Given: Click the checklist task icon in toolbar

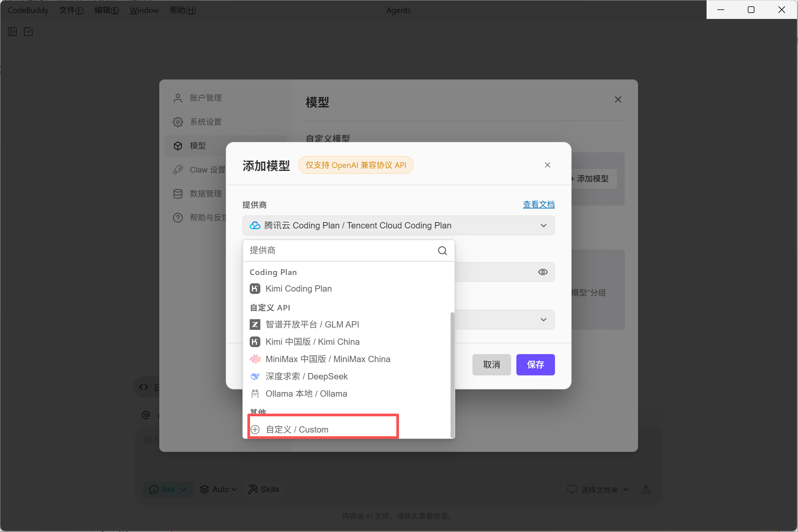Looking at the screenshot, I should tap(29, 32).
